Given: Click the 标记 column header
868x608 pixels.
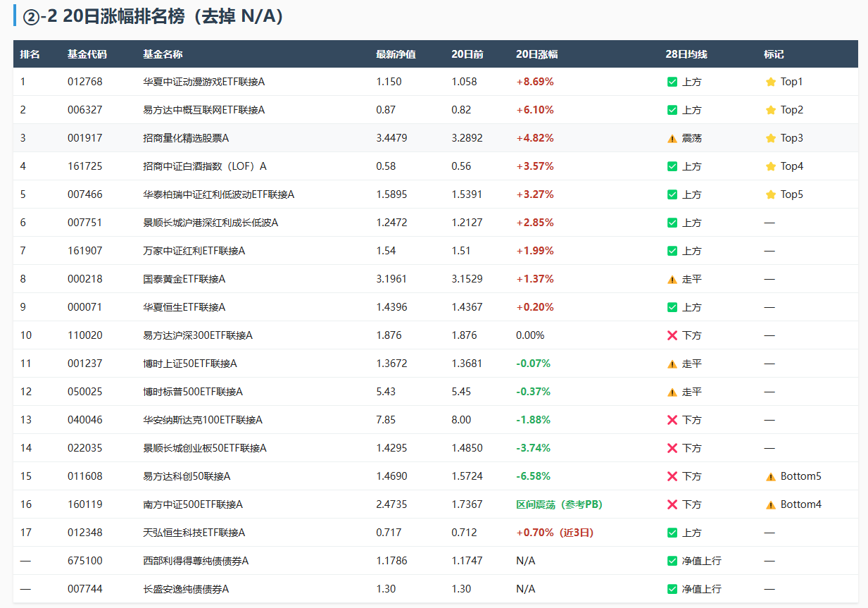Looking at the screenshot, I should [x=774, y=54].
